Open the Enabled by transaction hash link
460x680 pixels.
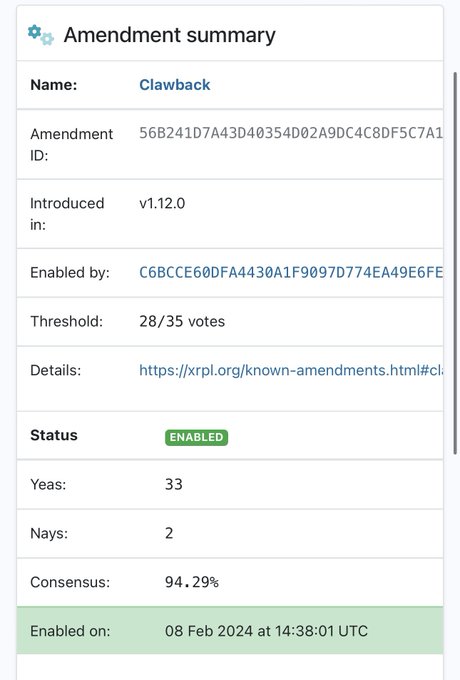tap(291, 272)
